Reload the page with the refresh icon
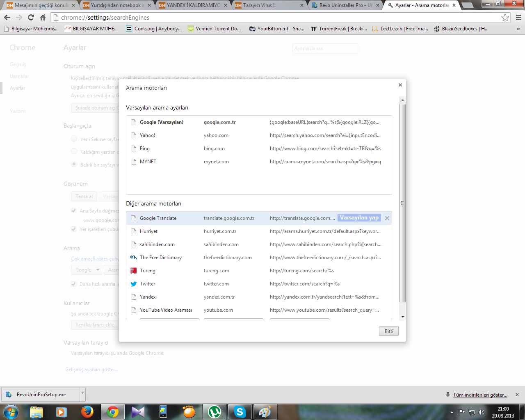 pos(31,18)
